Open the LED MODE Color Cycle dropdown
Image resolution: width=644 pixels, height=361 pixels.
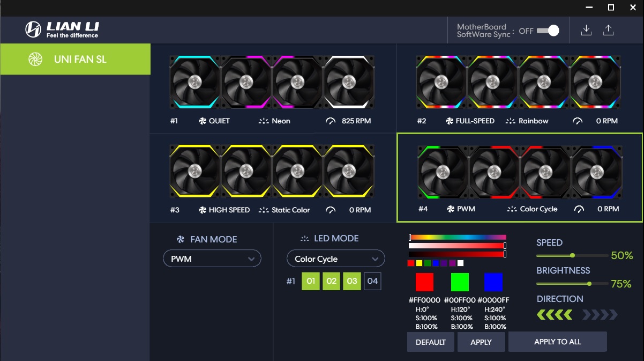coord(336,259)
